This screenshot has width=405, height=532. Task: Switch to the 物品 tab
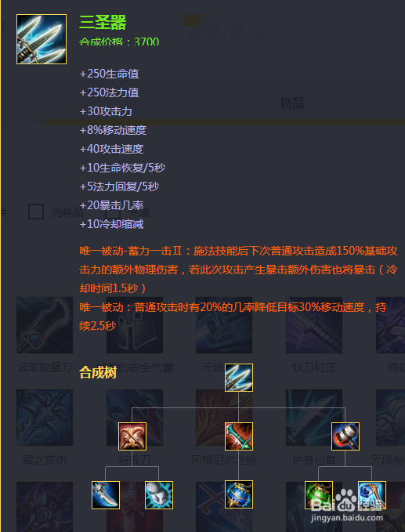pyautogui.click(x=292, y=103)
